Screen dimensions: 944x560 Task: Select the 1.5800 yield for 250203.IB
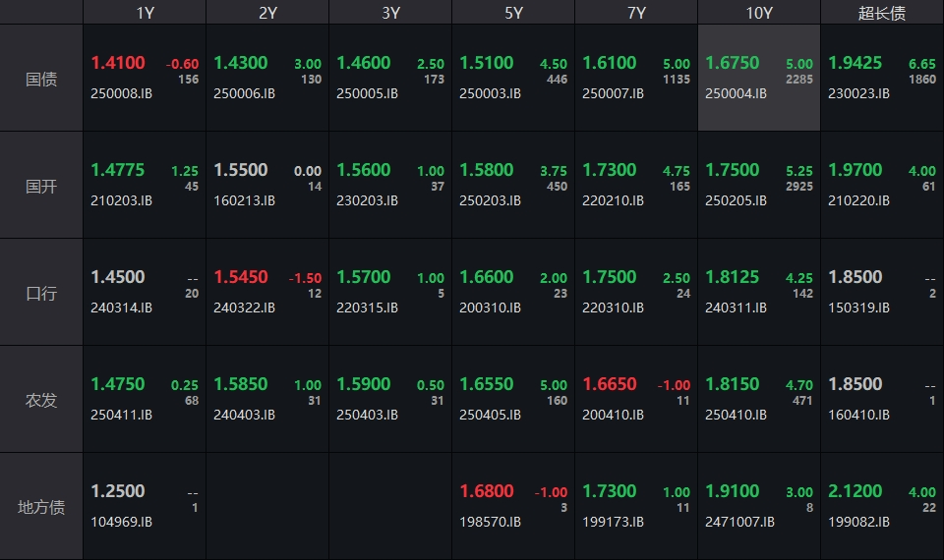pyautogui.click(x=487, y=170)
